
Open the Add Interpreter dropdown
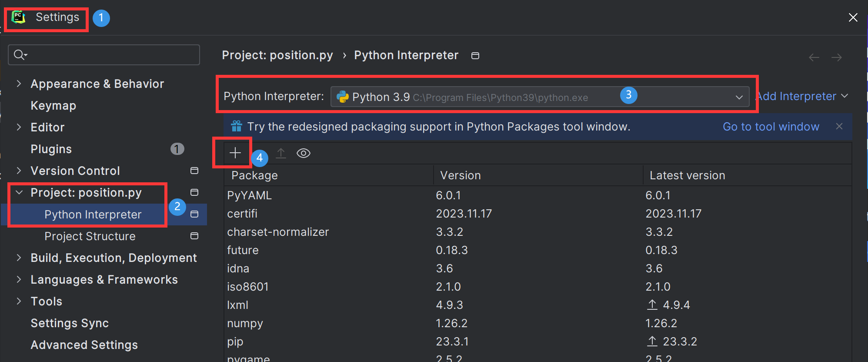pos(803,96)
